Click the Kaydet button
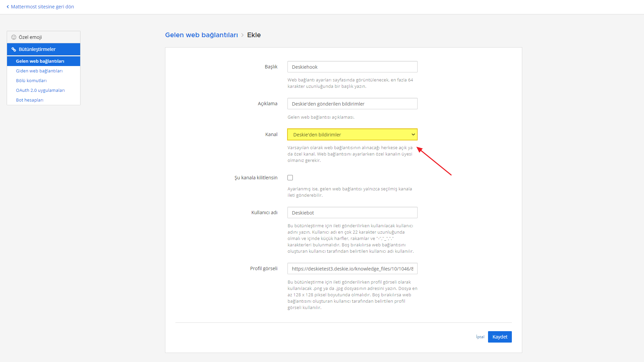The width and height of the screenshot is (644, 362). [x=500, y=337]
